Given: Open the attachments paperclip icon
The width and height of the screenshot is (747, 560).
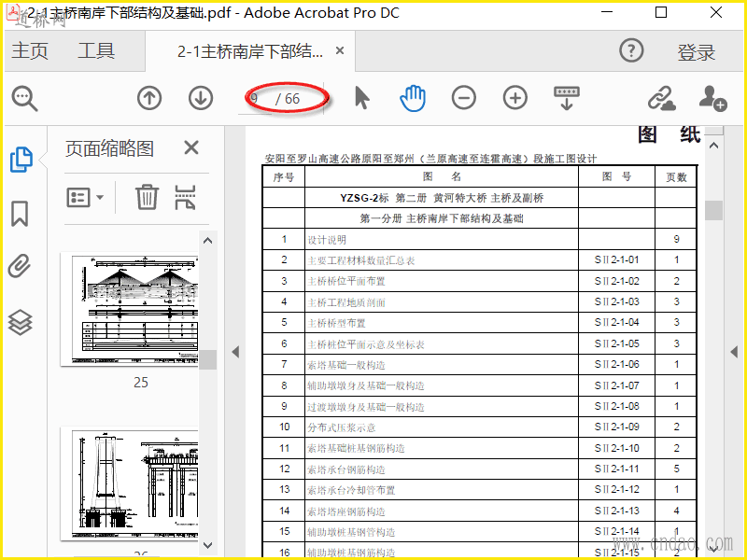Looking at the screenshot, I should click(x=20, y=266).
